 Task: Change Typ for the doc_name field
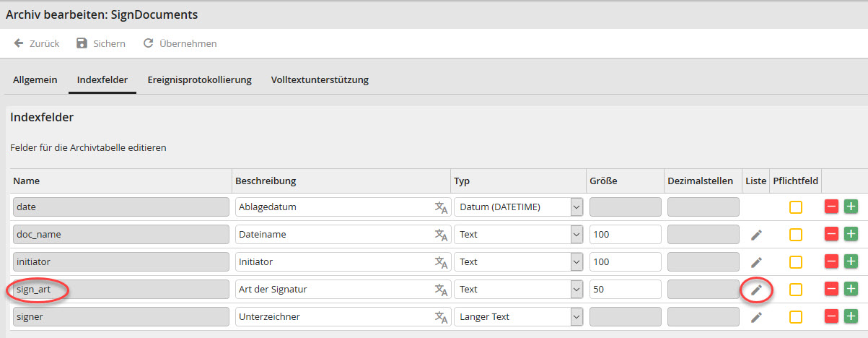[x=519, y=235]
